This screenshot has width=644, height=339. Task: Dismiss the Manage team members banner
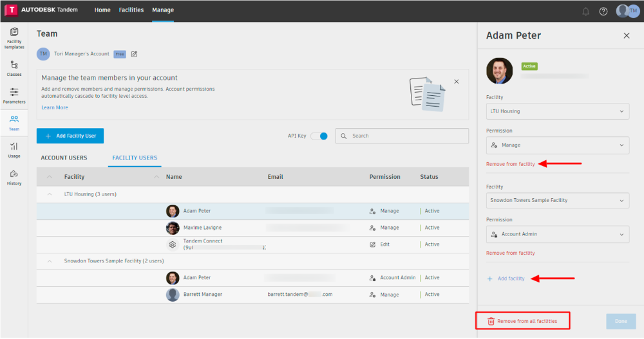pyautogui.click(x=457, y=82)
